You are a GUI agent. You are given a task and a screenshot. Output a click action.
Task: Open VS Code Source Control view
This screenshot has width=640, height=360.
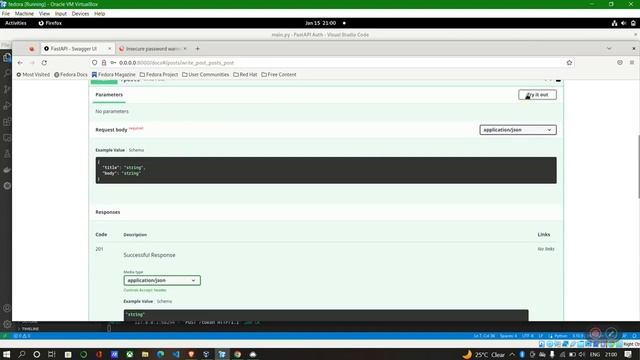[x=7, y=89]
